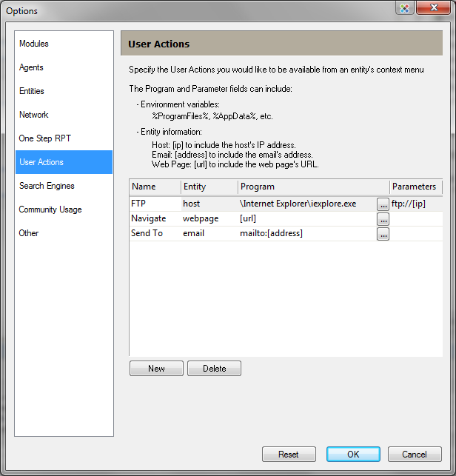Click the Reset button
Viewport: 456px width, 476px height.
coord(289,454)
